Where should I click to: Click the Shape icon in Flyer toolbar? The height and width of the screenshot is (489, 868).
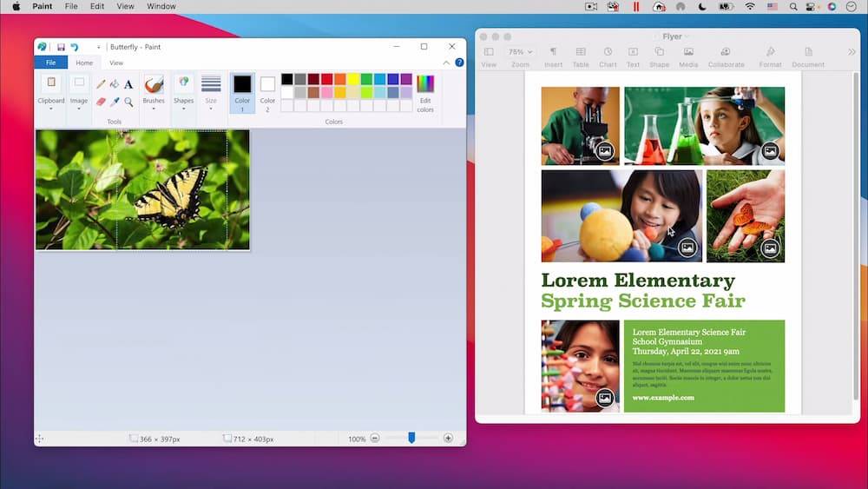[660, 51]
